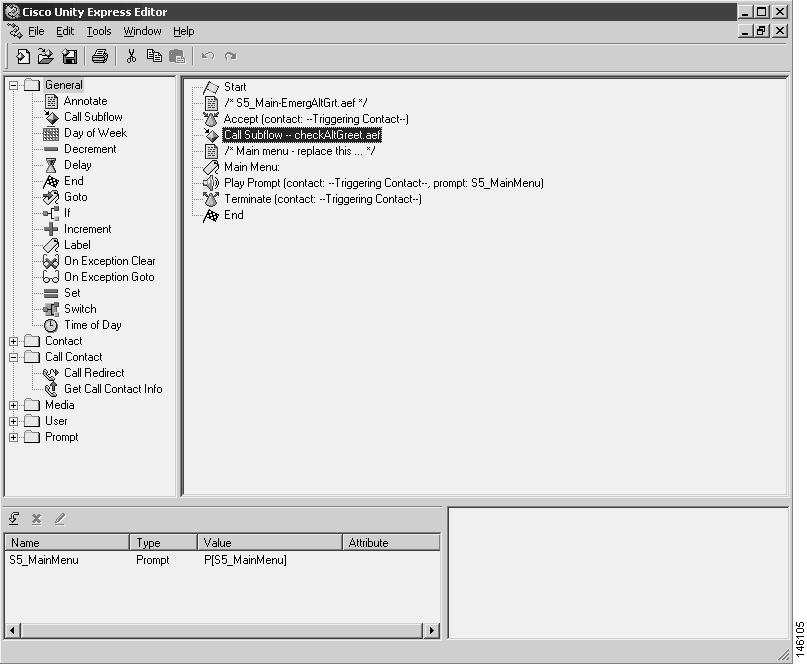The width and height of the screenshot is (807, 664).
Task: Select the Play Prompt S5_MainMenu step
Action: [384, 183]
